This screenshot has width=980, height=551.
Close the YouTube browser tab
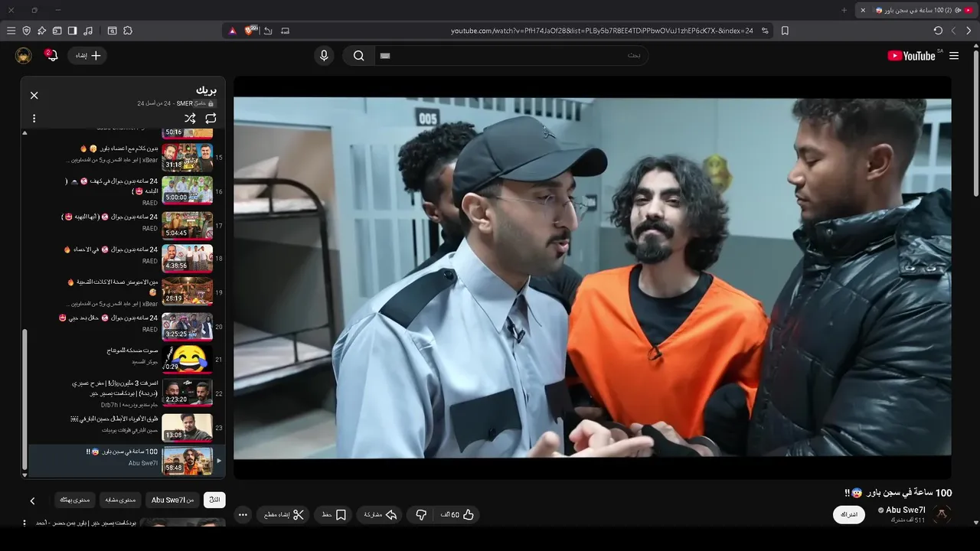pos(863,10)
